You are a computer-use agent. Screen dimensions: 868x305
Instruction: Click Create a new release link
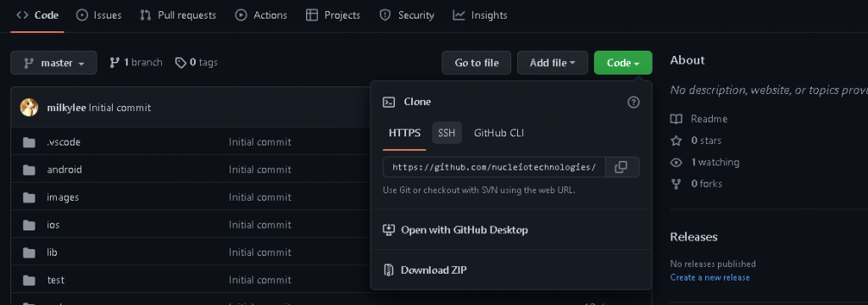click(x=709, y=277)
